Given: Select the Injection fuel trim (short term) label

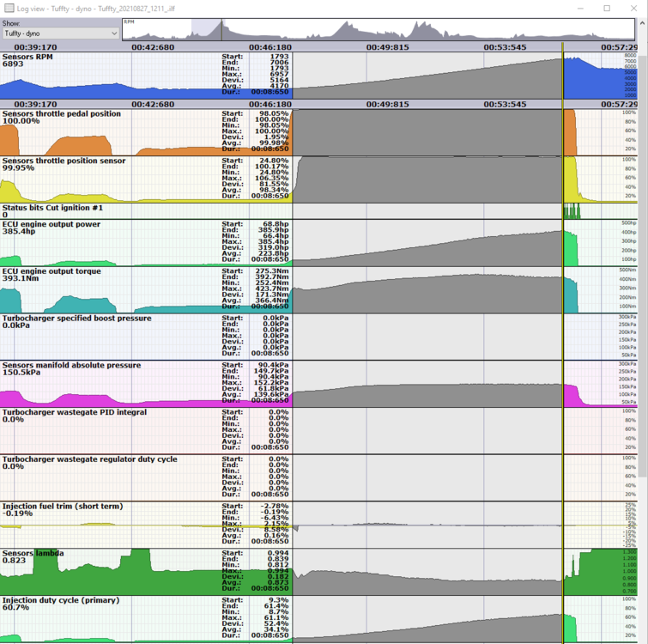Looking at the screenshot, I should pos(63,507).
